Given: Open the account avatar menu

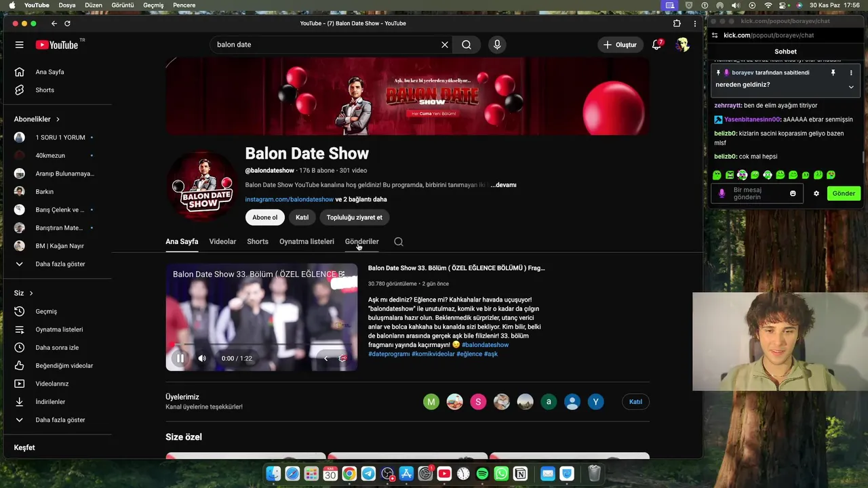Looking at the screenshot, I should tap(683, 45).
